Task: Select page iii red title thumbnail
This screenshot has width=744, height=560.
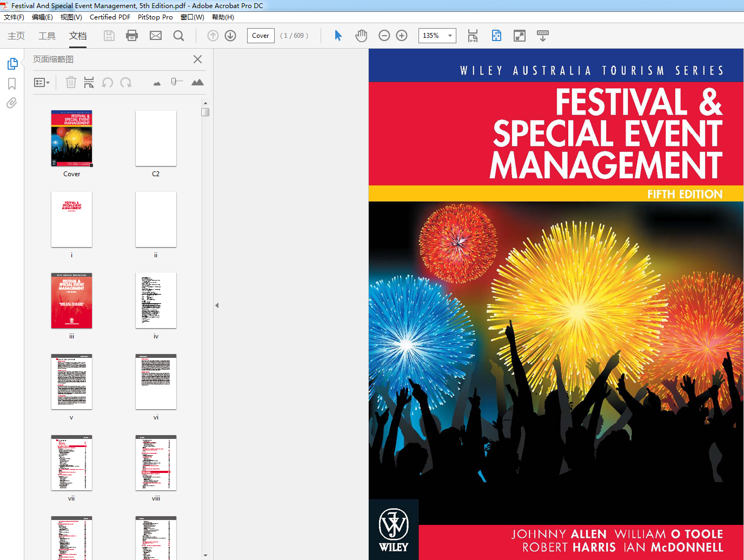Action: (x=71, y=301)
